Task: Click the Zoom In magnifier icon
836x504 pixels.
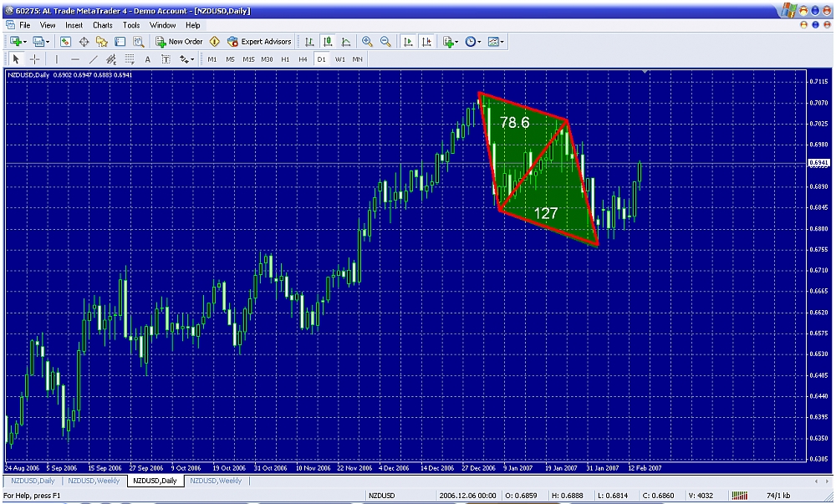Action: [367, 42]
